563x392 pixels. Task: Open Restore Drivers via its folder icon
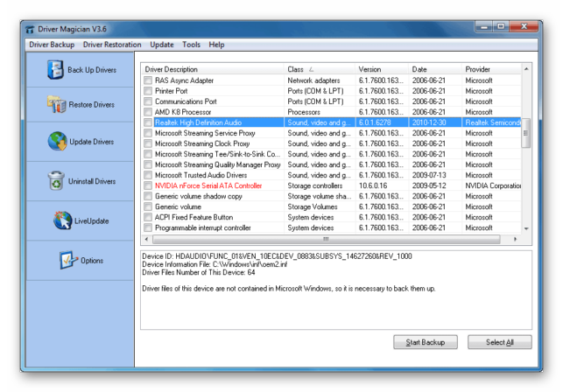coord(56,104)
